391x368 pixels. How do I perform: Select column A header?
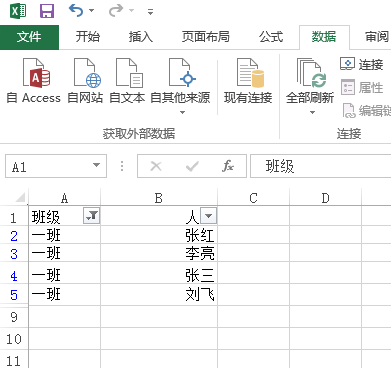click(x=65, y=198)
